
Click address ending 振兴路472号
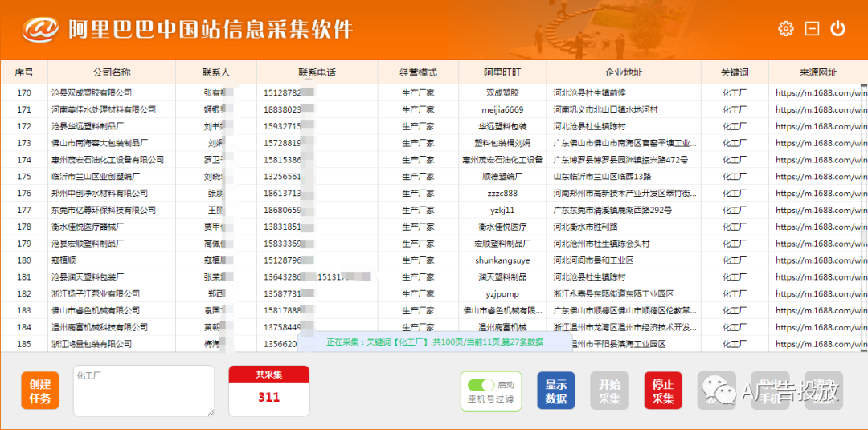620,160
